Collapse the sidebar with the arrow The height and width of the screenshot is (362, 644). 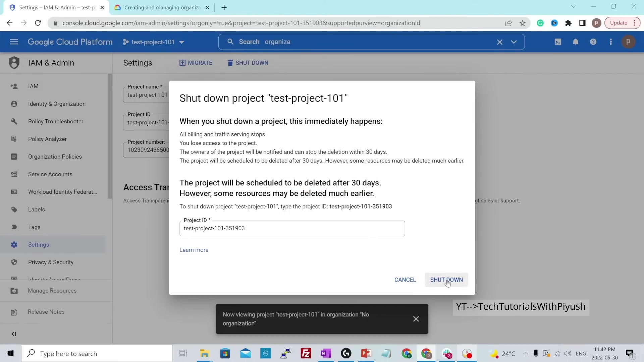pyautogui.click(x=14, y=334)
